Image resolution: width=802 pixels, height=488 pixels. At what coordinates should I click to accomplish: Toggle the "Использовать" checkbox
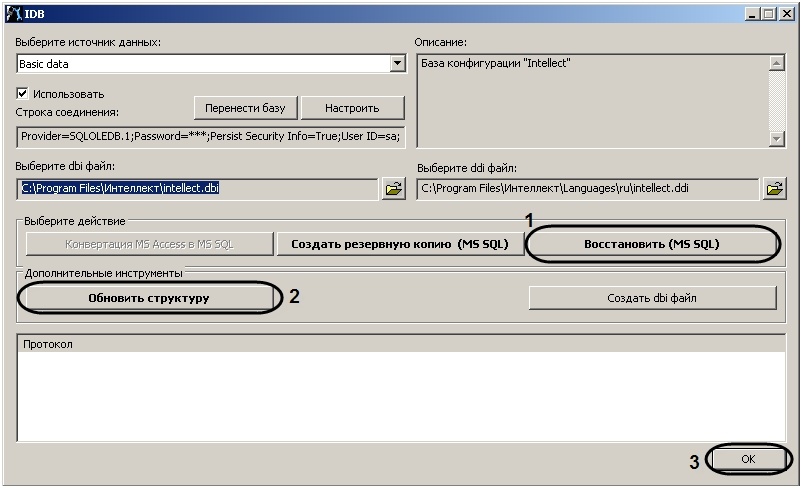pos(23,93)
